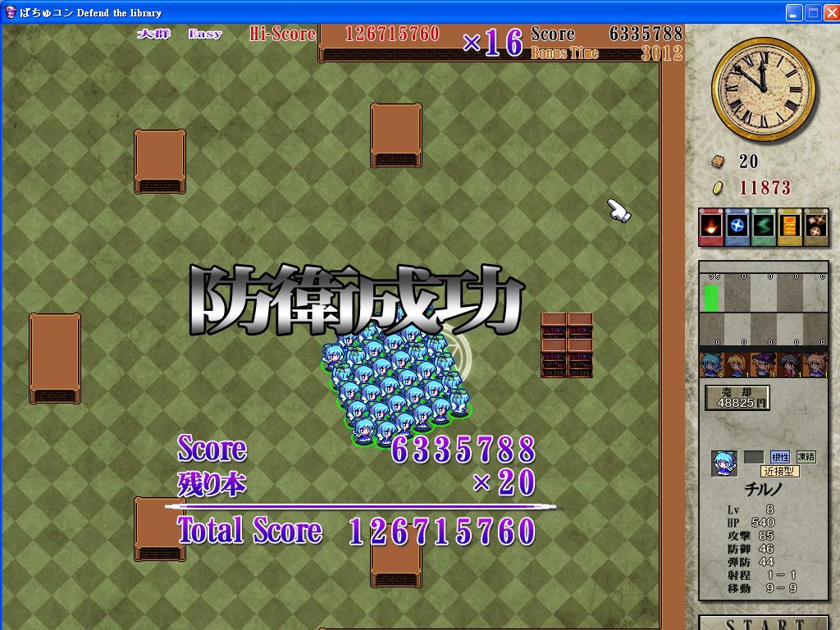The image size is (840, 630).
Task: Click the Easy difficulty label
Action: tap(205, 34)
